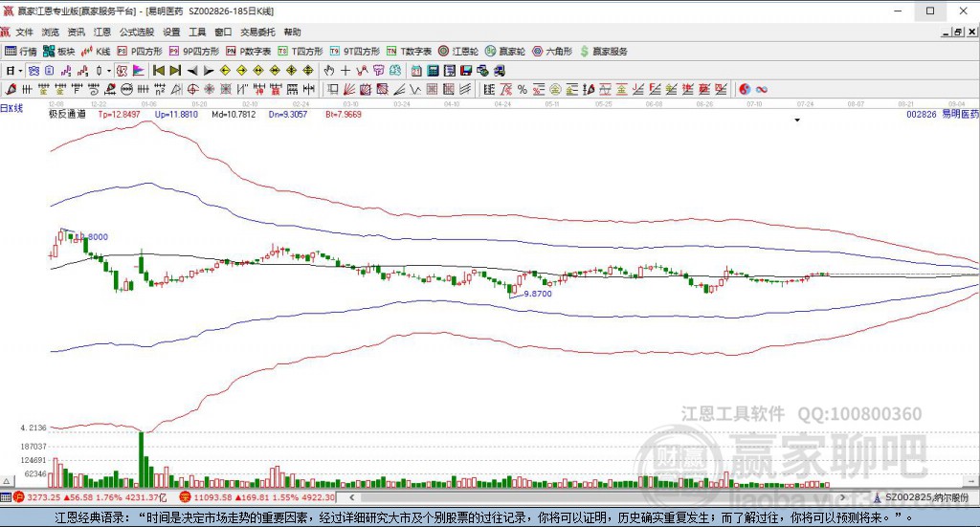Open the P四方形 tool
This screenshot has width=980, height=527.
[140, 52]
